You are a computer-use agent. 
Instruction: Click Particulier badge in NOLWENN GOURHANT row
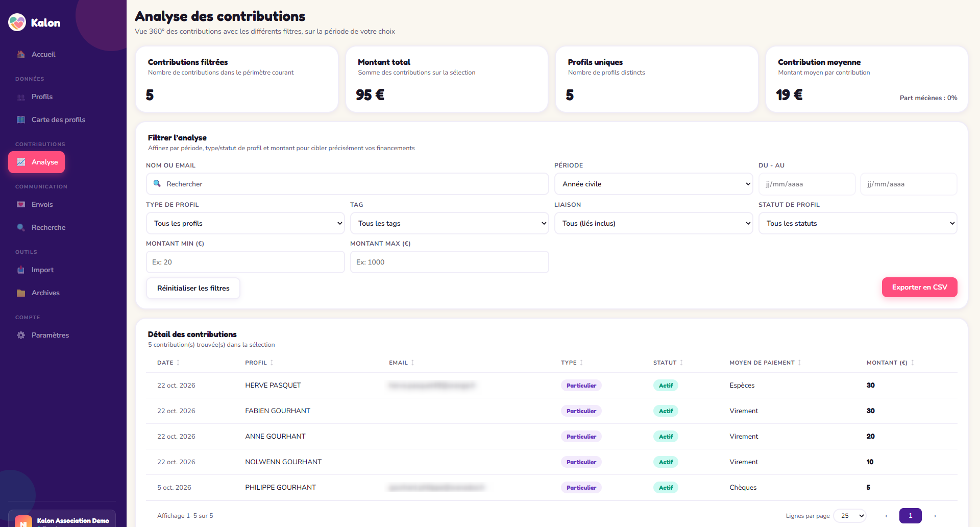(x=581, y=462)
